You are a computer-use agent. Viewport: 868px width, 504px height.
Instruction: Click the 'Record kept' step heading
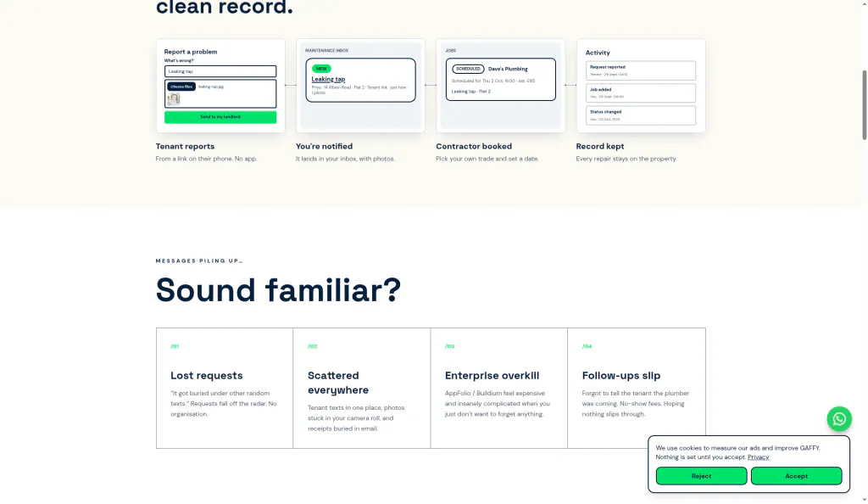(x=599, y=146)
